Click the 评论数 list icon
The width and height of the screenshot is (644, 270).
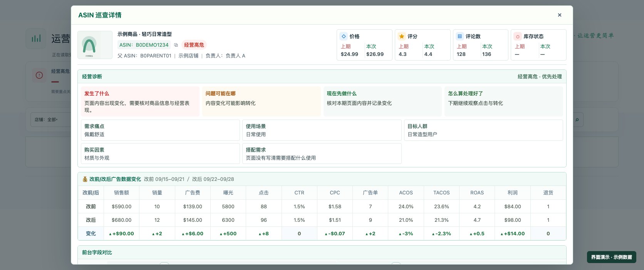tap(460, 36)
